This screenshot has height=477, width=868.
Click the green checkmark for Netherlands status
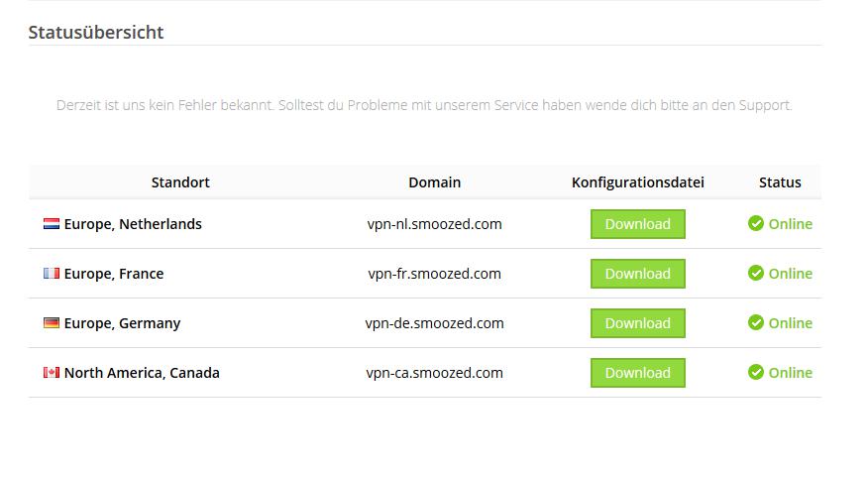[x=756, y=223]
